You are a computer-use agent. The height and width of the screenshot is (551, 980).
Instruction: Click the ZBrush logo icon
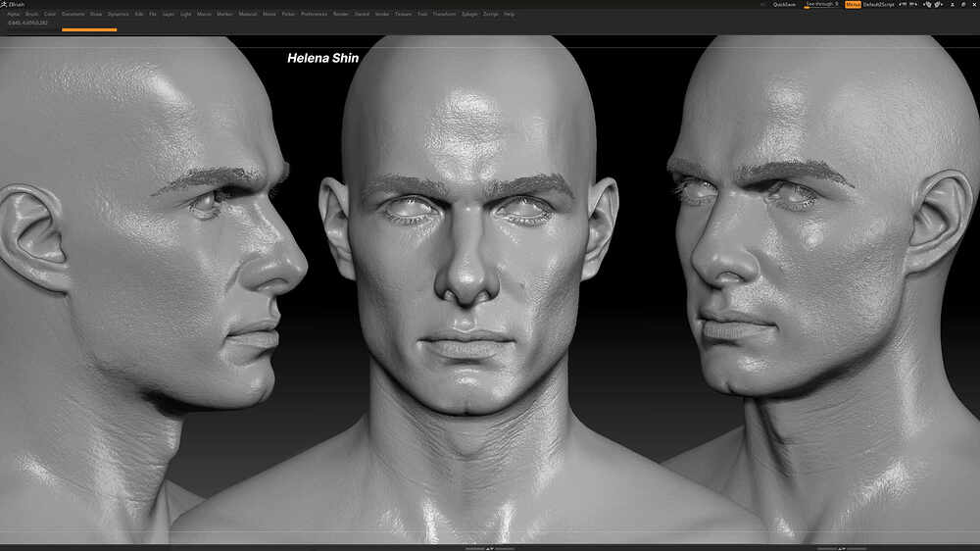(x=4, y=4)
